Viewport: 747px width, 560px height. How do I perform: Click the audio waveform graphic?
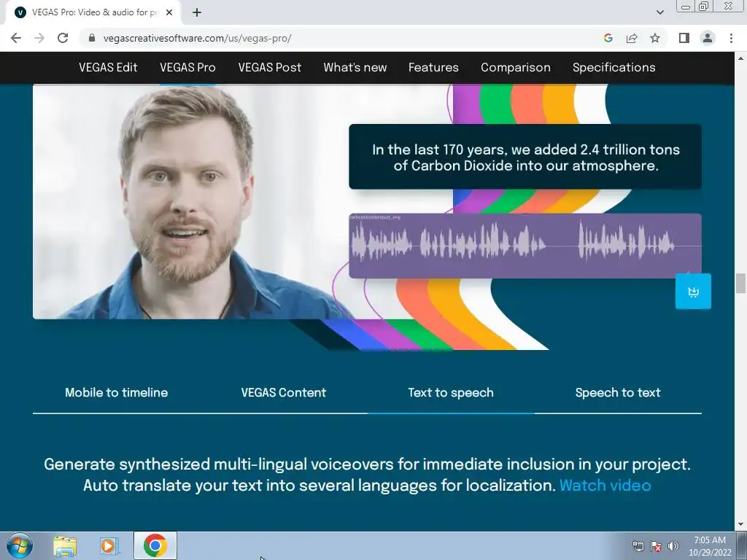[525, 246]
